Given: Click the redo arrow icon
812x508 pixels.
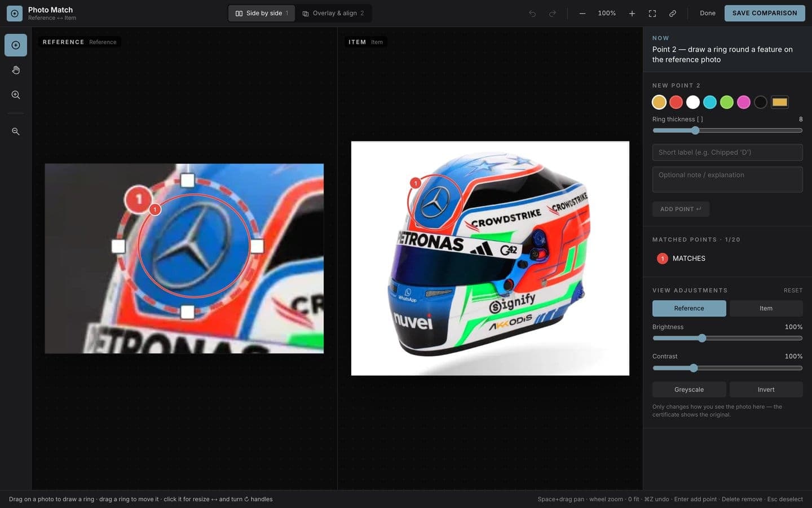Looking at the screenshot, I should [553, 14].
